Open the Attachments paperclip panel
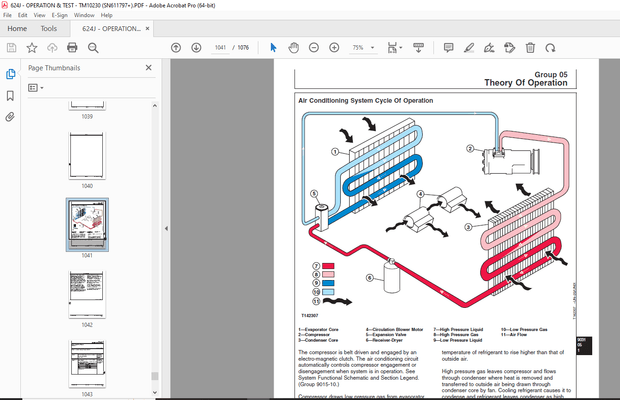620x400 pixels. pos(10,117)
